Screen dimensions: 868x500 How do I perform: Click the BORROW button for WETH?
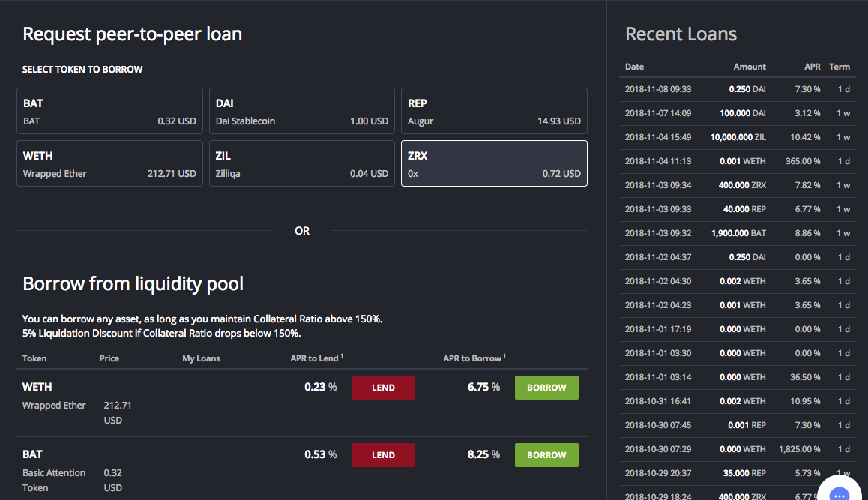[x=546, y=388]
